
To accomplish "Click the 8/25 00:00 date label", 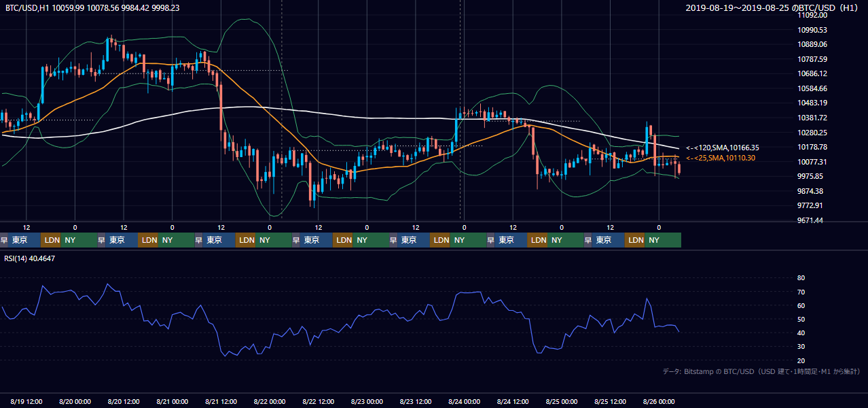I will click(x=562, y=402).
